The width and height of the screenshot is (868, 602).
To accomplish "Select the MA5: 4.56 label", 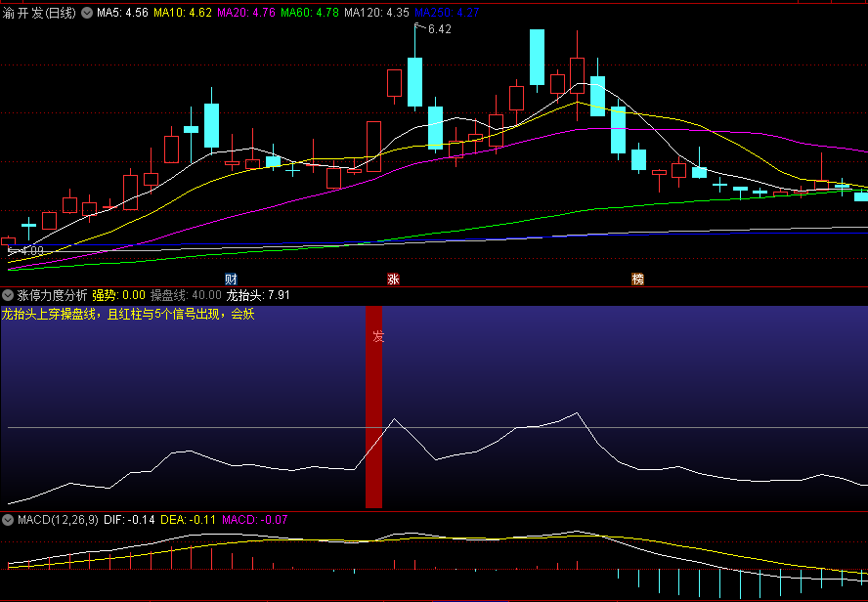I will (x=122, y=13).
